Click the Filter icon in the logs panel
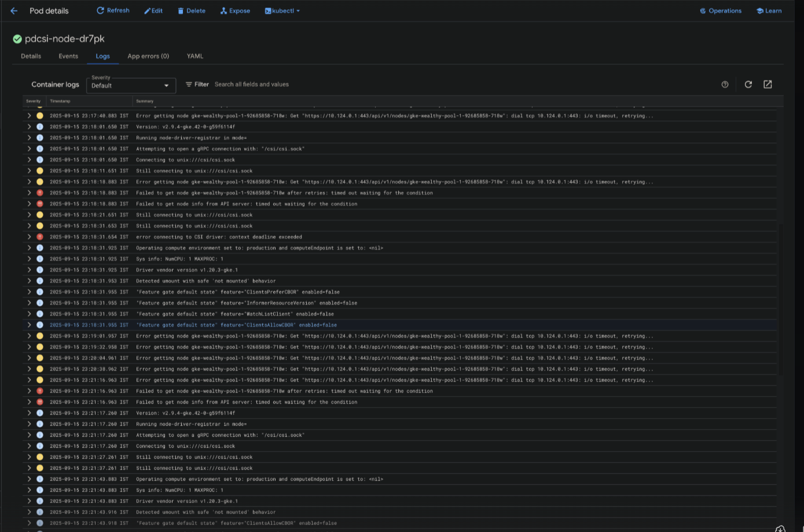804x532 pixels. [188, 84]
